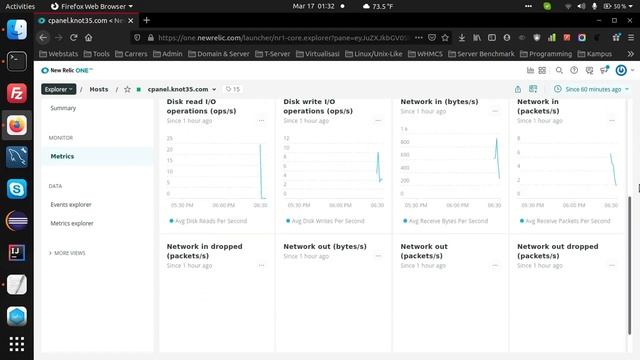This screenshot has width=640, height=360.
Task: Open a new browser tab
Action: pos(147,20)
